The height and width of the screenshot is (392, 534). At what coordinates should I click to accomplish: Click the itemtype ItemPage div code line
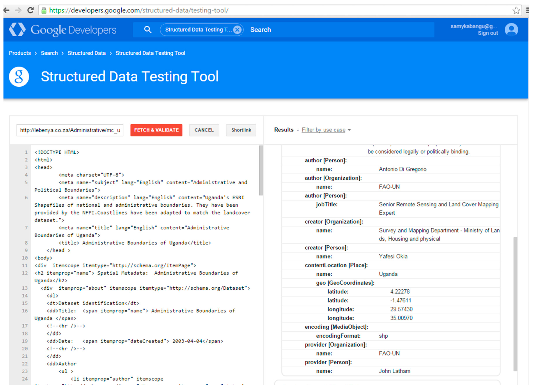point(115,266)
